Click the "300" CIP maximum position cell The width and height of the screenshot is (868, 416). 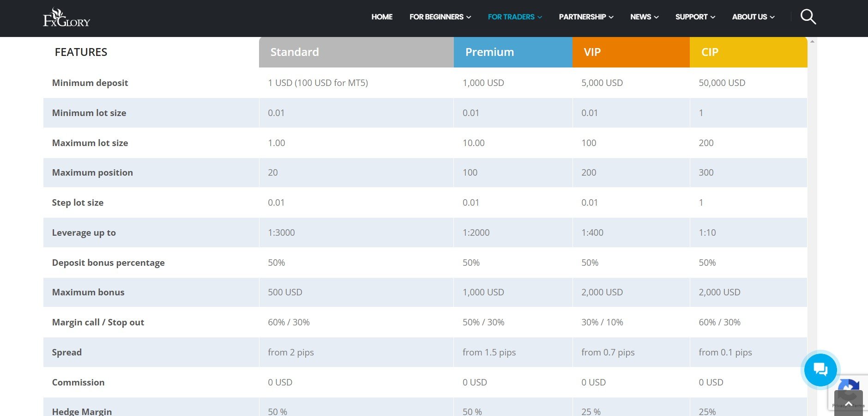coord(706,172)
